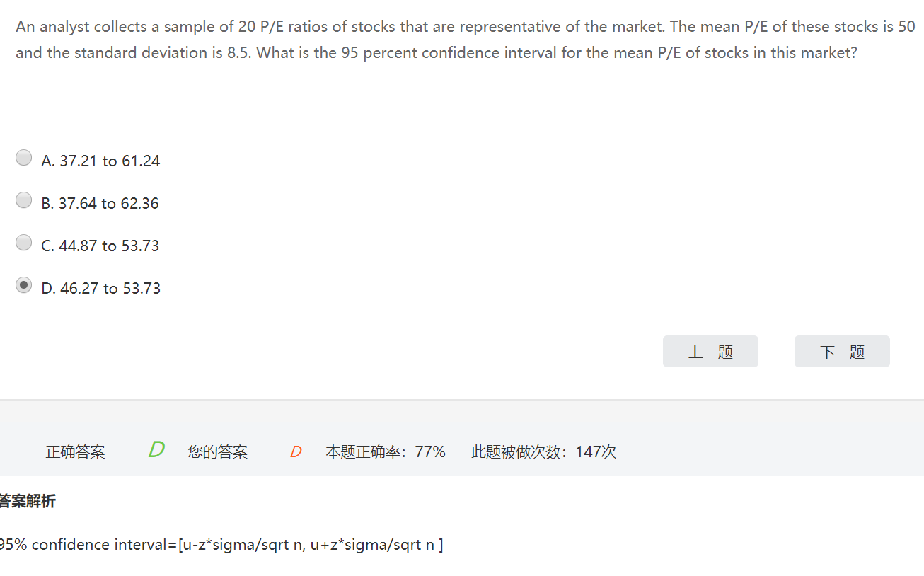Click the green correct answer letter D

coord(156,449)
